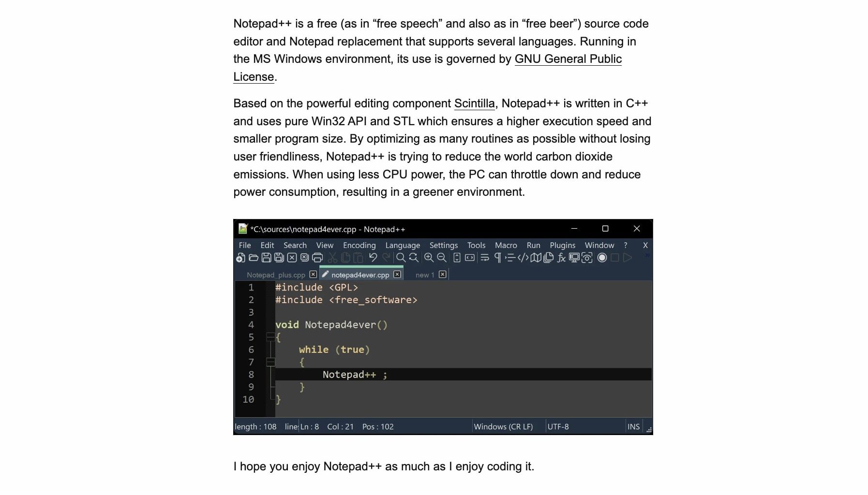
Task: Open the Find dialog via magnifier icon
Action: pyautogui.click(x=400, y=258)
